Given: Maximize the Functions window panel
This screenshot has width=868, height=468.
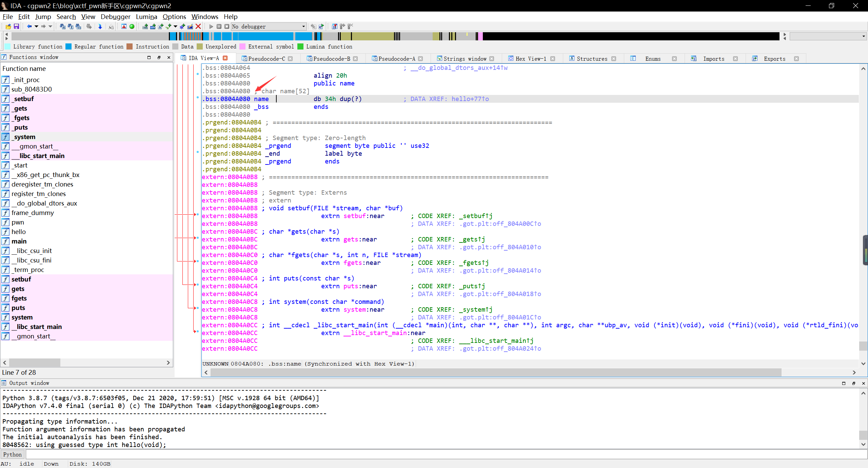Looking at the screenshot, I should click(x=149, y=57).
